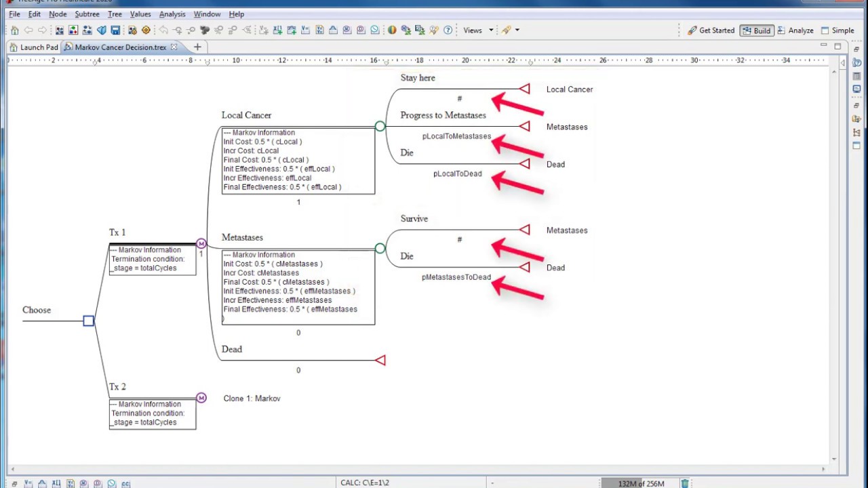Open the Node menu
Image resolution: width=868 pixels, height=488 pixels.
coord(58,14)
